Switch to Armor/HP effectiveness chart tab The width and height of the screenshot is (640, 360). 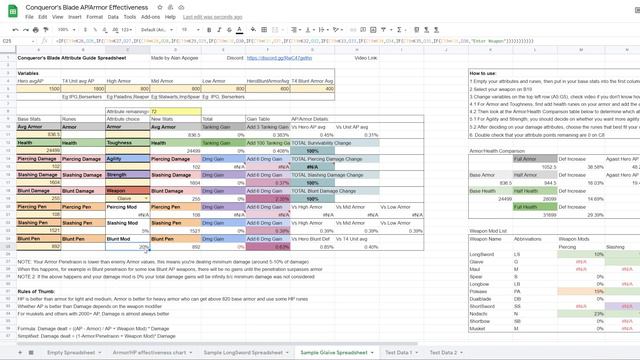tap(149, 352)
